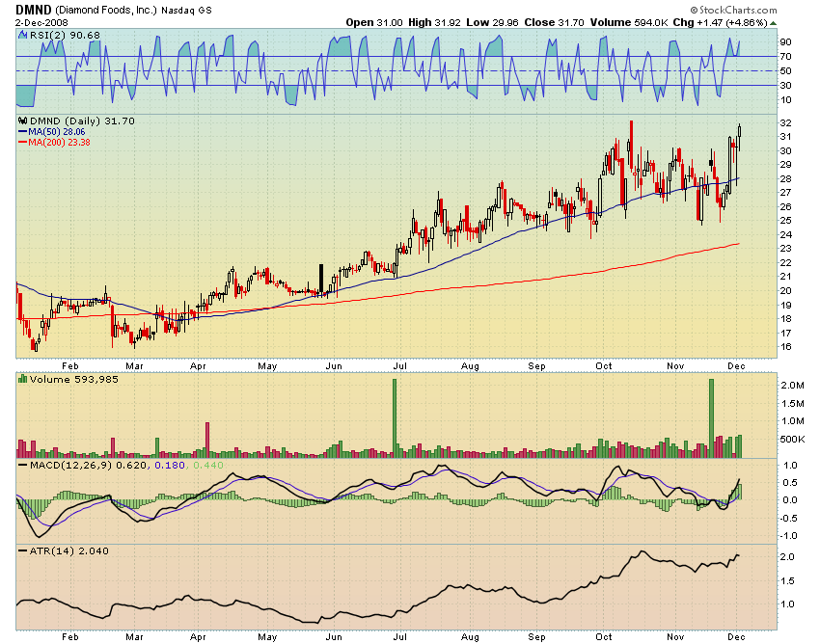Click the 16 price level on the price axis
This screenshot has width=820, height=644.
click(785, 346)
